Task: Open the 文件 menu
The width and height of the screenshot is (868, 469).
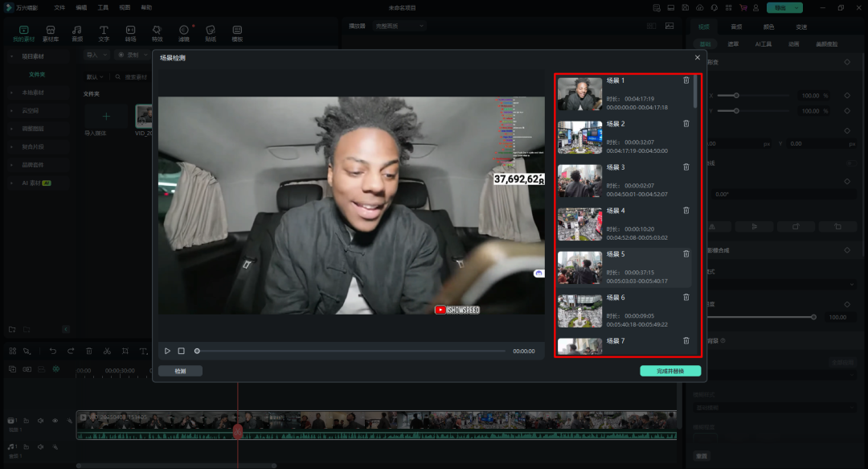Action: coord(59,8)
